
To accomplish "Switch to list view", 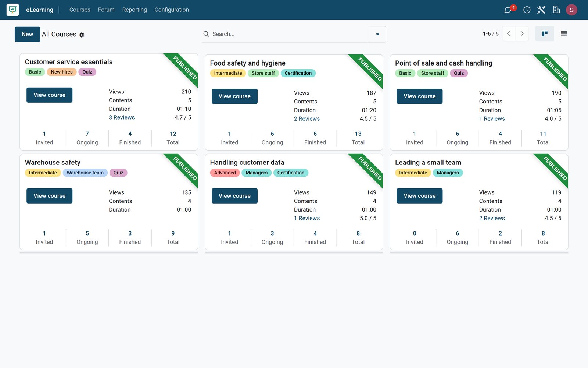I will (564, 34).
